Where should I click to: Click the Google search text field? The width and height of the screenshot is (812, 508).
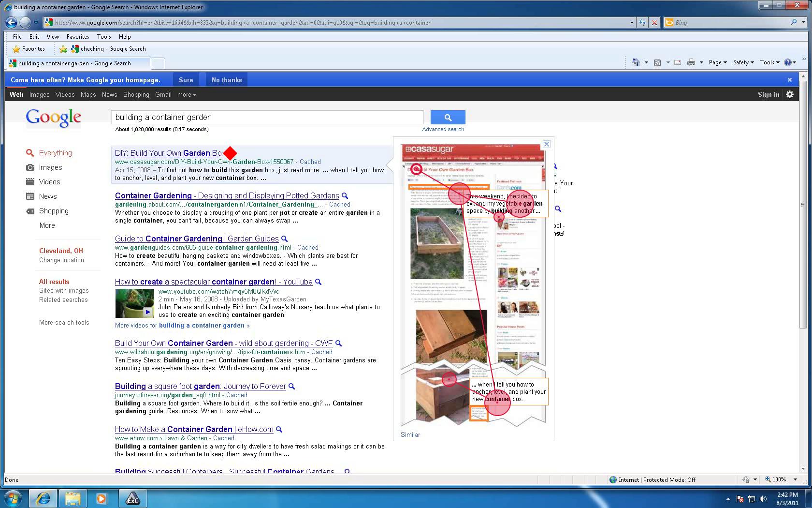click(x=267, y=117)
